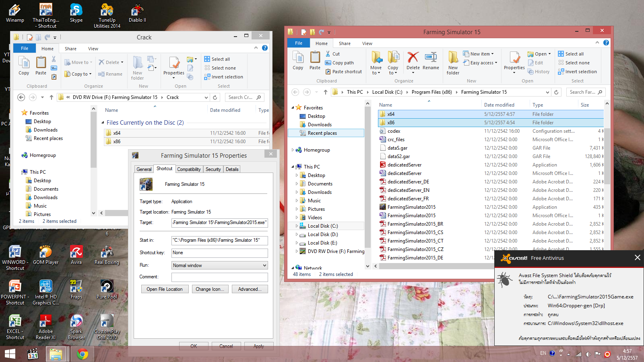This screenshot has height=362, width=644.
Task: Open Properties in Farming Simulator 15 ribbon
Action: [514, 62]
